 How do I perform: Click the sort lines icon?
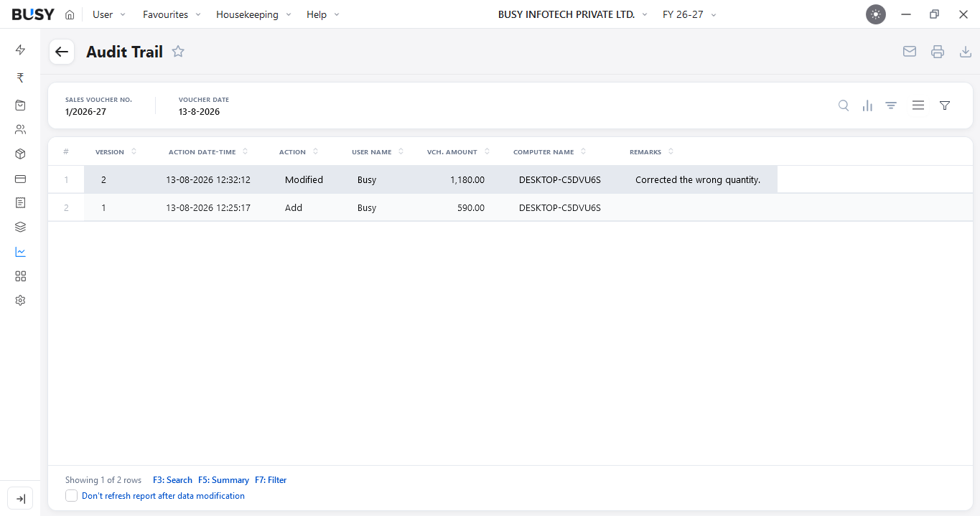[x=891, y=105]
